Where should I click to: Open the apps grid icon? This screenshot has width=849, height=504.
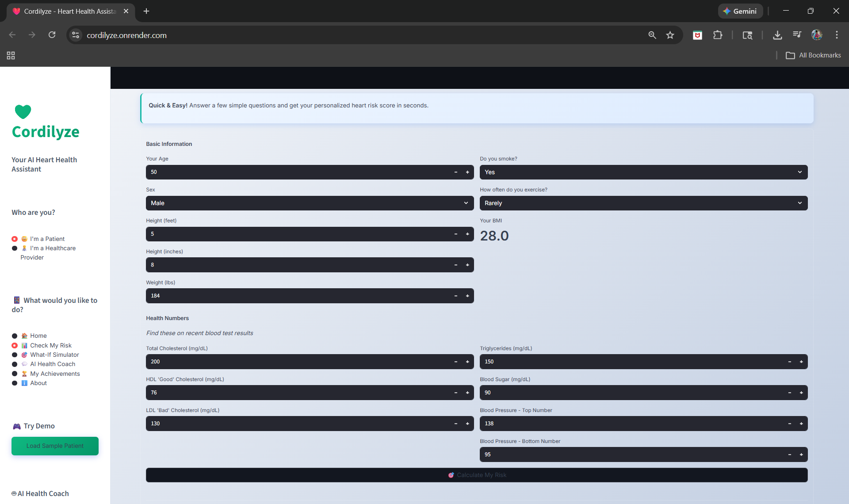point(11,55)
